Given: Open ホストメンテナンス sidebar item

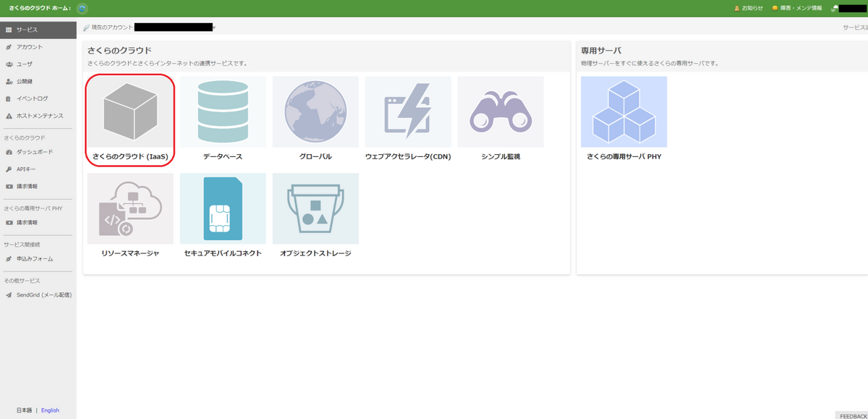Looking at the screenshot, I should pos(38,116).
